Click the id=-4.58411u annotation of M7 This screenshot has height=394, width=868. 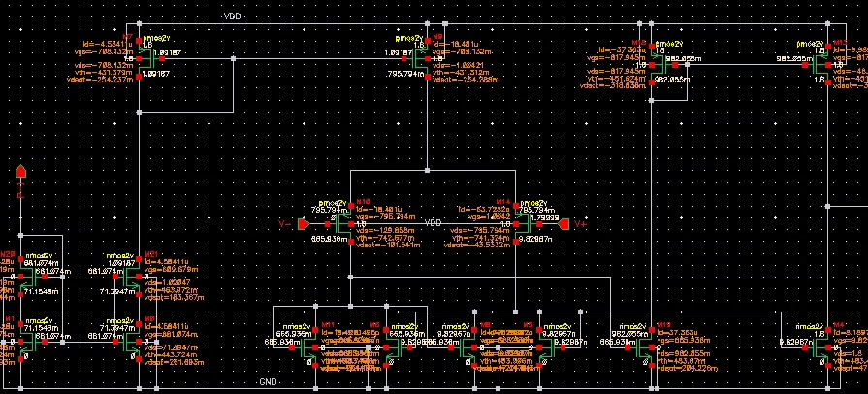[x=108, y=44]
